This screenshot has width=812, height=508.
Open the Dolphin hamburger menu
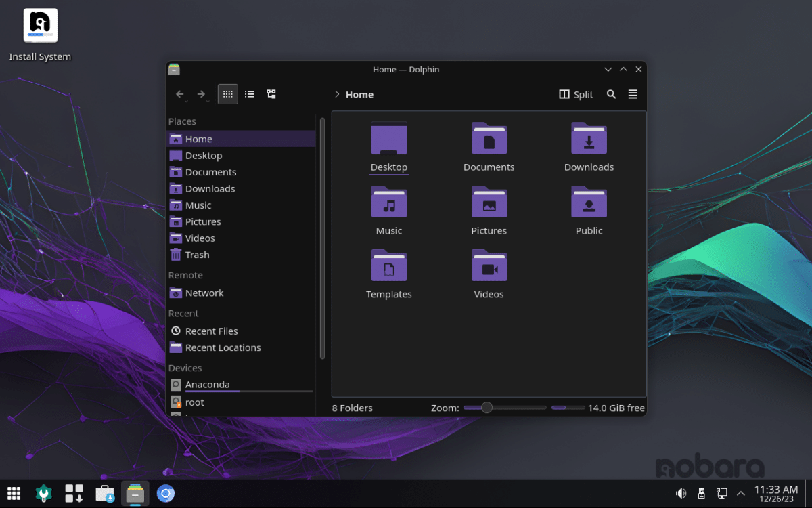633,94
